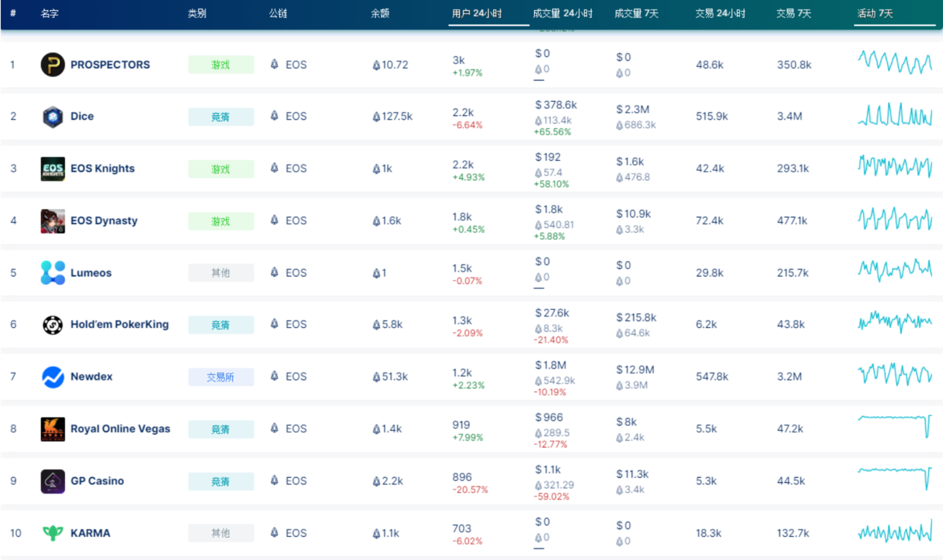This screenshot has width=943, height=560.
Task: Sort by 成交量 7天 column header
Action: tap(636, 14)
